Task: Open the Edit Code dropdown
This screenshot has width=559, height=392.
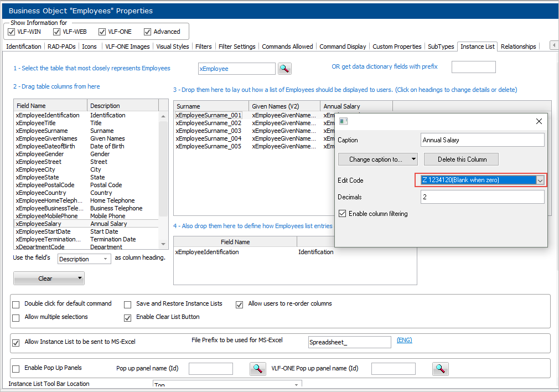Action: point(540,180)
